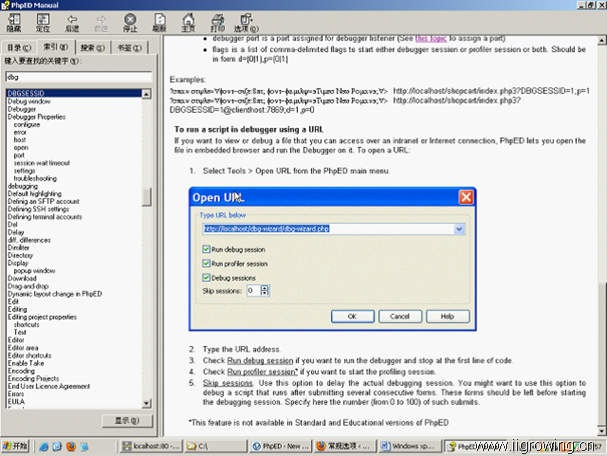Toggle the Debug sessions checkbox
This screenshot has height=456, width=607.
pos(206,278)
